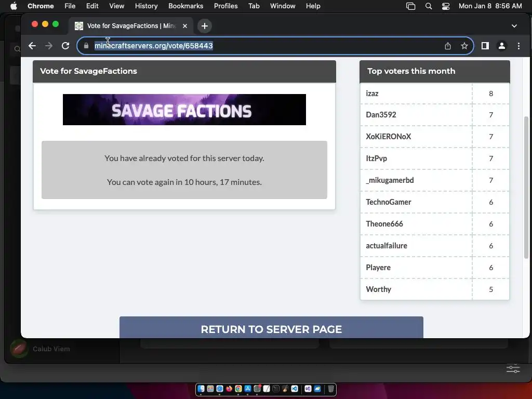The height and width of the screenshot is (399, 532).
Task: Open the Trash from the Dock
Action: click(x=331, y=389)
